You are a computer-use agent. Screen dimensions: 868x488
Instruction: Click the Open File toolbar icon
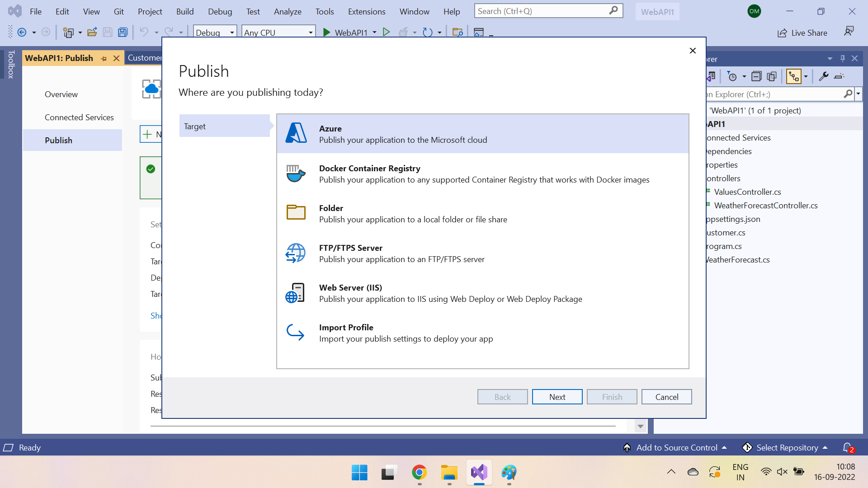92,32
